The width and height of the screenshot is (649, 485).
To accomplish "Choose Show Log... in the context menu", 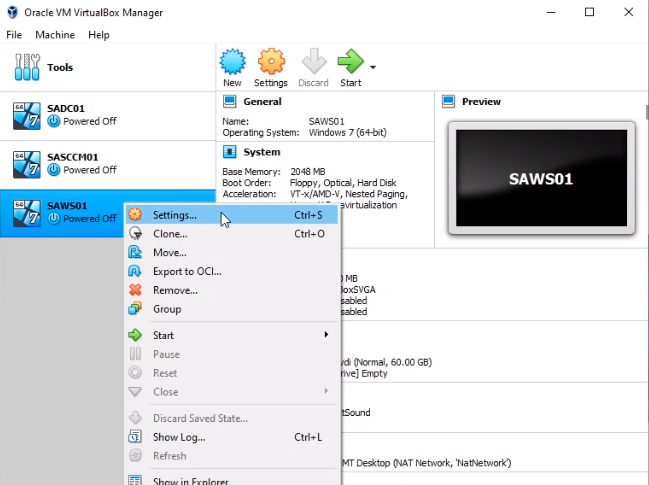I will pyautogui.click(x=232, y=437).
